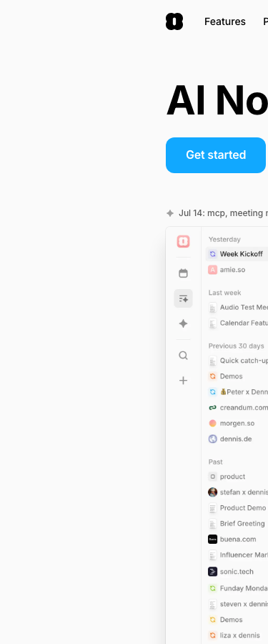This screenshot has width=268, height=644.
Task: Open the Demos entry under Previous 30 days
Action: 231,376
